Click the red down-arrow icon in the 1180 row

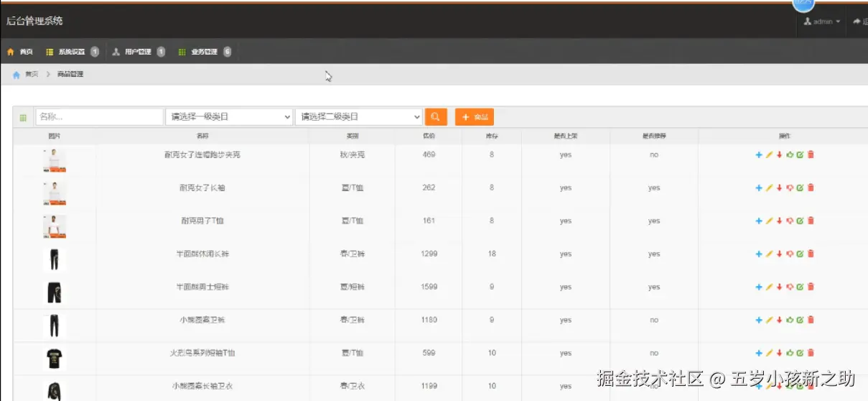pos(779,320)
